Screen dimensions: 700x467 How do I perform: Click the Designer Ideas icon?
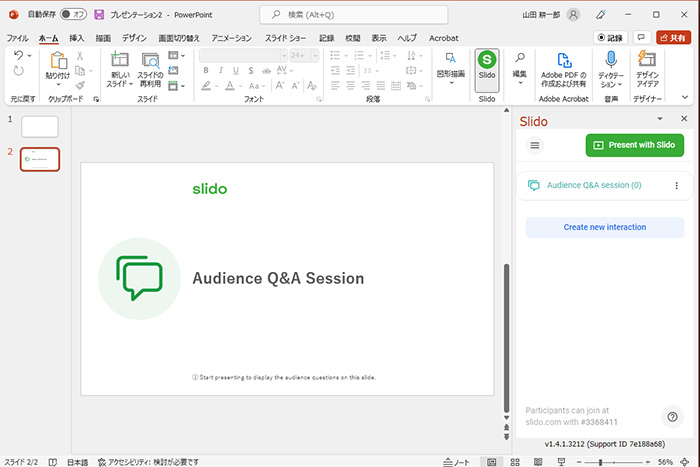[647, 59]
